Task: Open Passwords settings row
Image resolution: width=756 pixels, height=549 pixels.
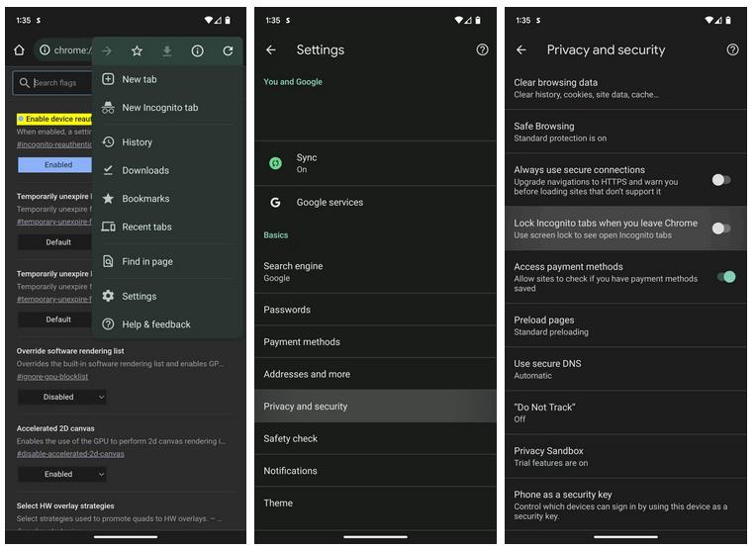Action: (x=375, y=310)
